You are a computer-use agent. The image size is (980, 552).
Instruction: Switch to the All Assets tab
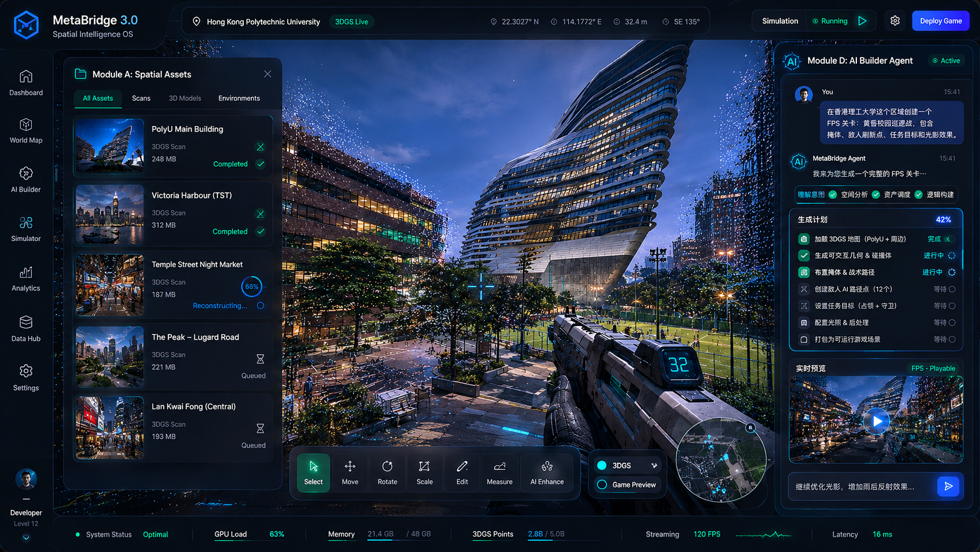tap(97, 98)
